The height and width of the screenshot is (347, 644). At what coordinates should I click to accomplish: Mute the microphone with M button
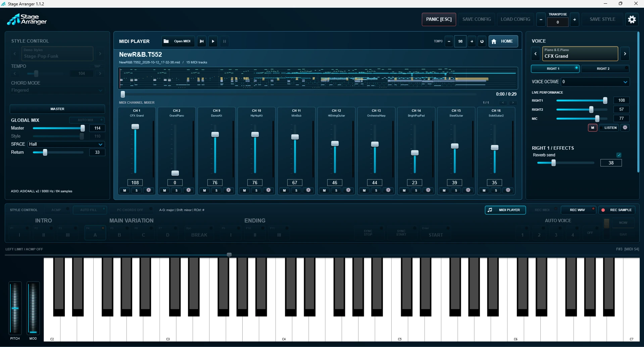pos(593,128)
